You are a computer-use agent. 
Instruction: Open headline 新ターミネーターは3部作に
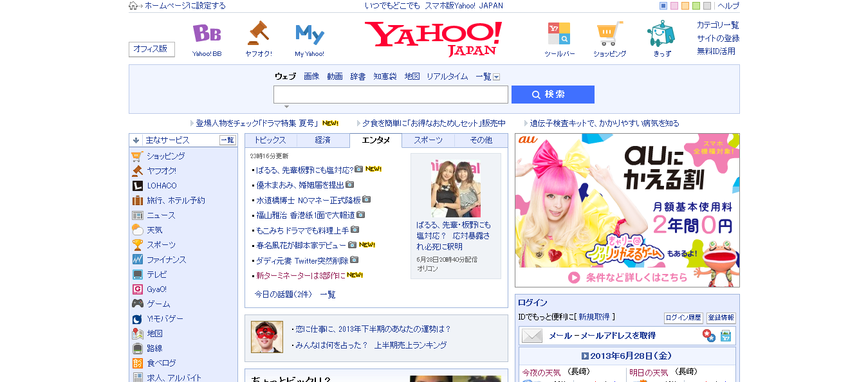tap(300, 275)
